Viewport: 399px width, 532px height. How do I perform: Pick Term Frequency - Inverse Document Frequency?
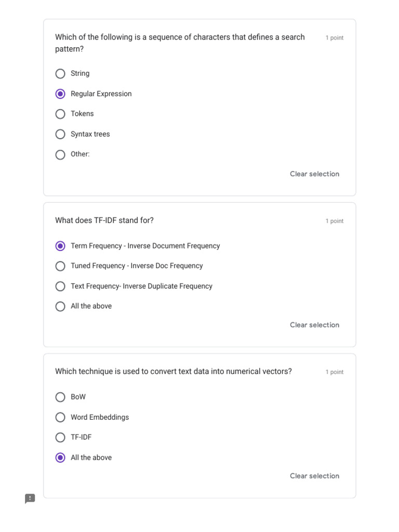pos(60,246)
